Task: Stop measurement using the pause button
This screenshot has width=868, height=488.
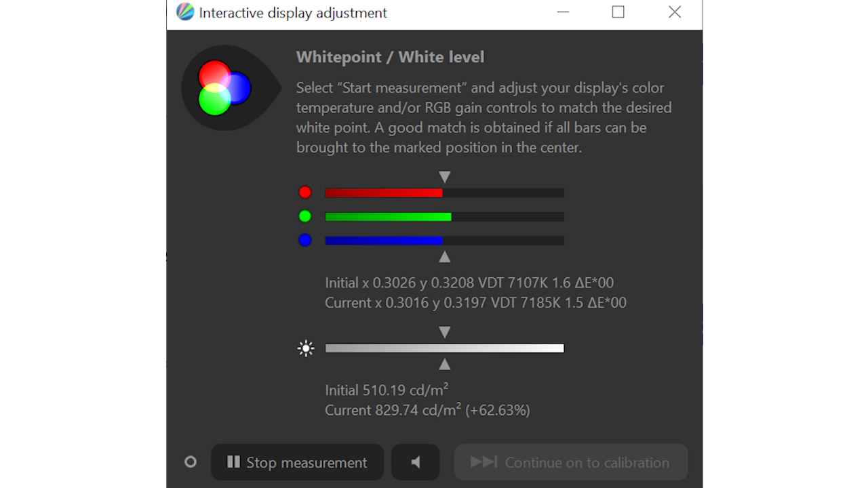Action: click(297, 462)
